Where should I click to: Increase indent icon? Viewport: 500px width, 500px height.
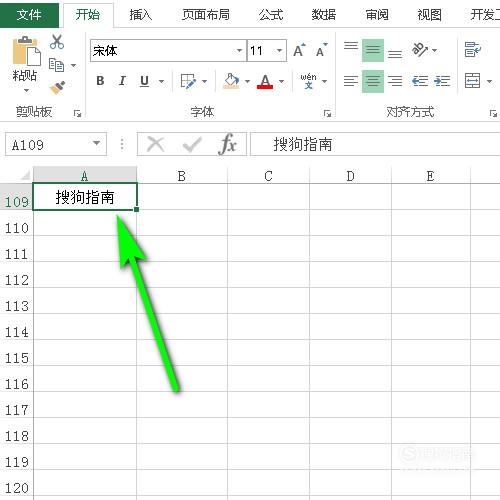pyautogui.click(x=442, y=81)
